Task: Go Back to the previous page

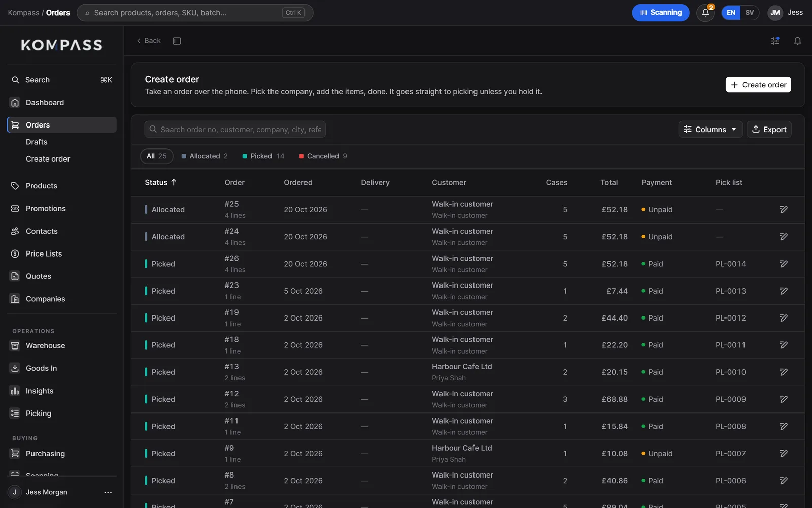Action: click(x=148, y=41)
